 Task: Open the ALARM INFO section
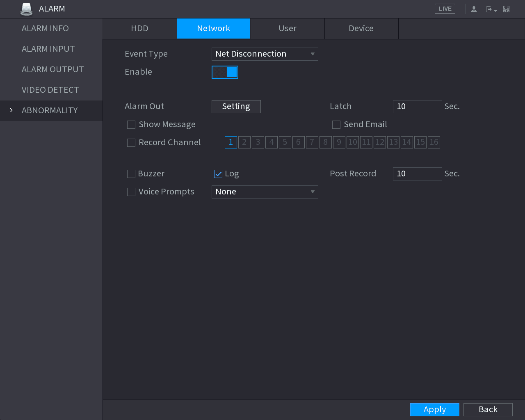tap(51, 28)
